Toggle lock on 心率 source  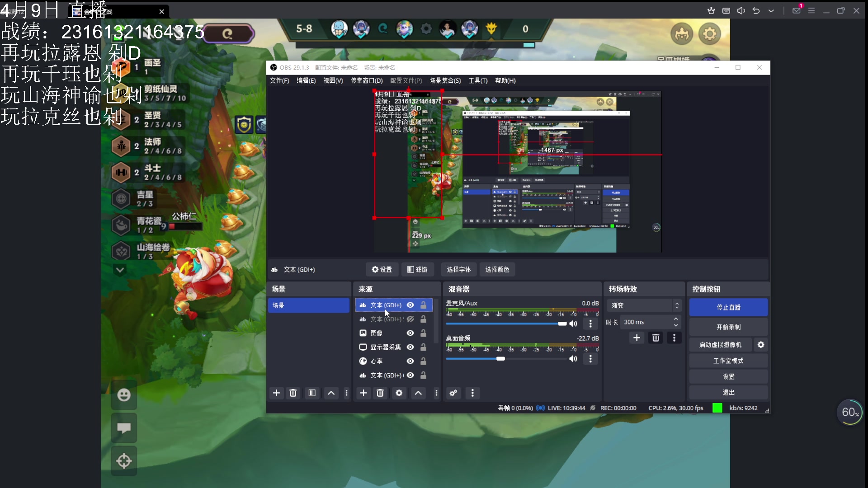pos(423,361)
